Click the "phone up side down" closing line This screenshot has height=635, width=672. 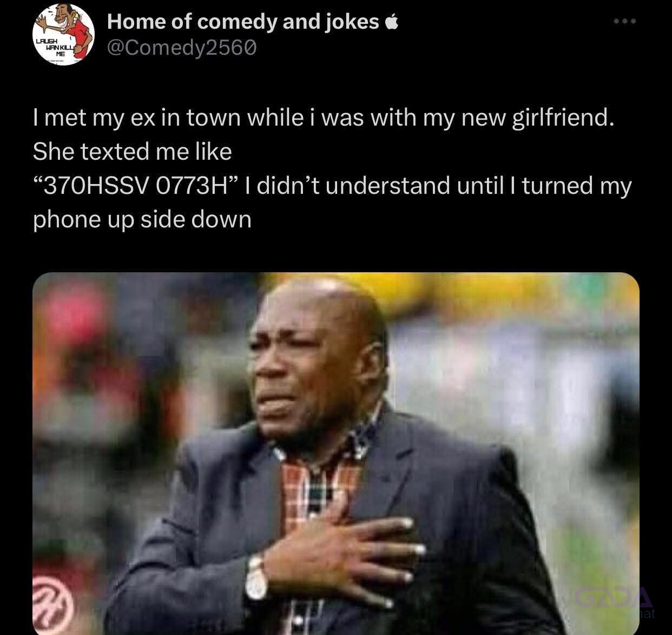(142, 220)
